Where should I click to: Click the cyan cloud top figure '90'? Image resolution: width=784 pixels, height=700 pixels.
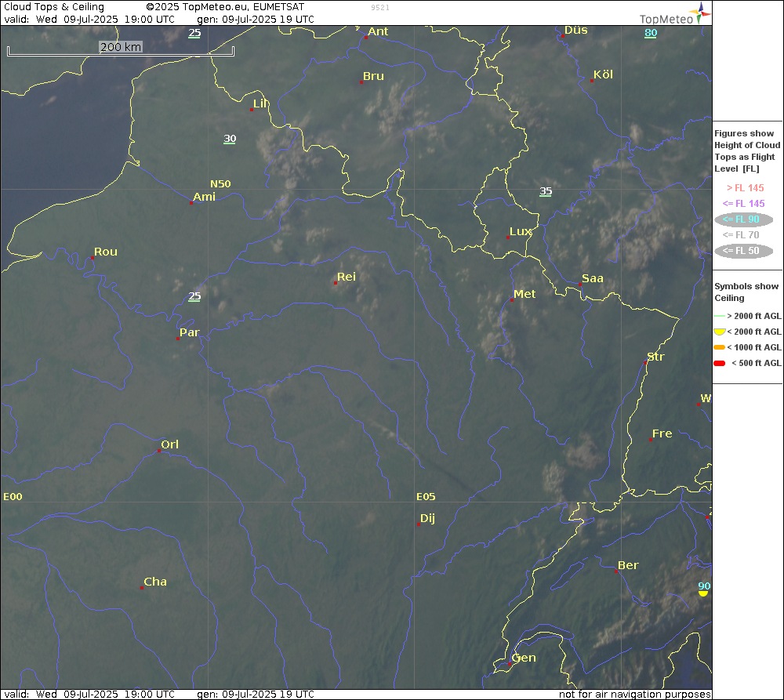[704, 586]
